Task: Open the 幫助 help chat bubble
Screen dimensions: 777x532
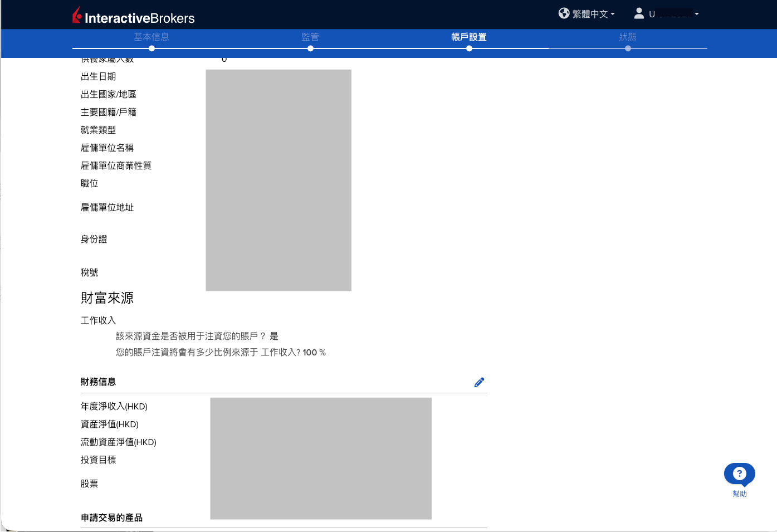Action: tap(739, 474)
